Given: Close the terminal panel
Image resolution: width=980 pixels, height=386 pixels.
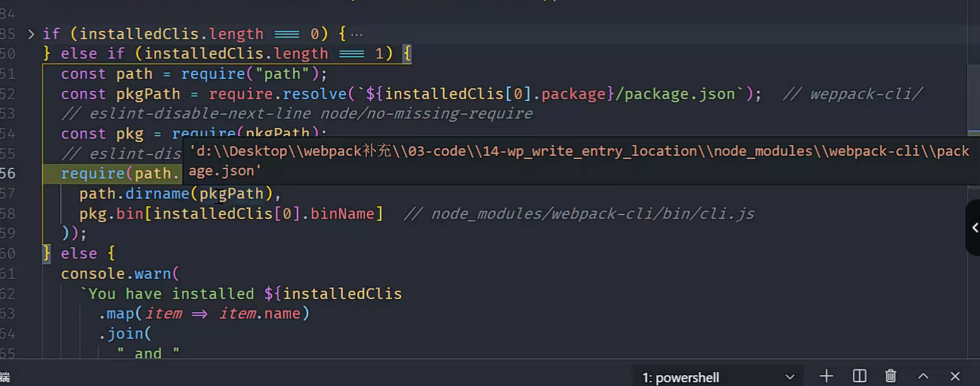Looking at the screenshot, I should click(955, 377).
